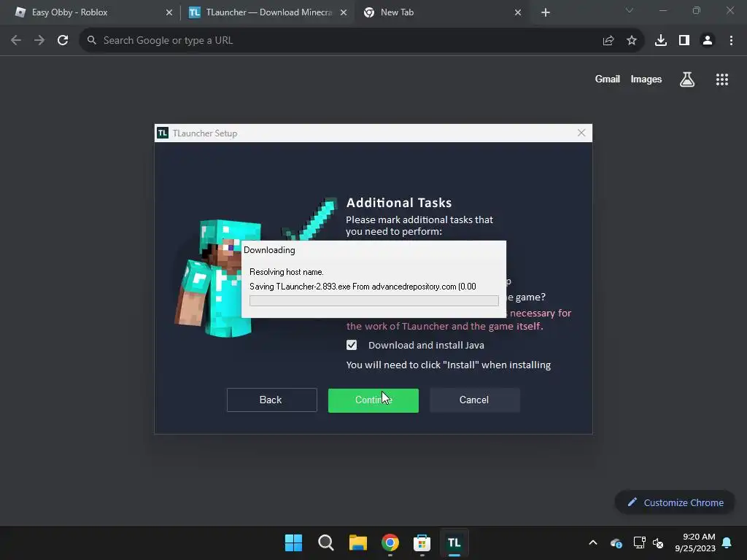The width and height of the screenshot is (747, 560).
Task: Open the Windows Start menu
Action: tap(293, 542)
